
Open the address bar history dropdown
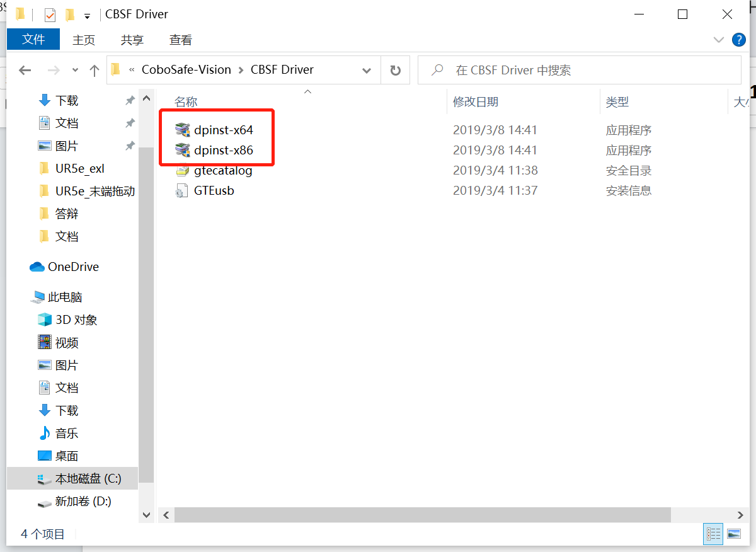point(367,71)
